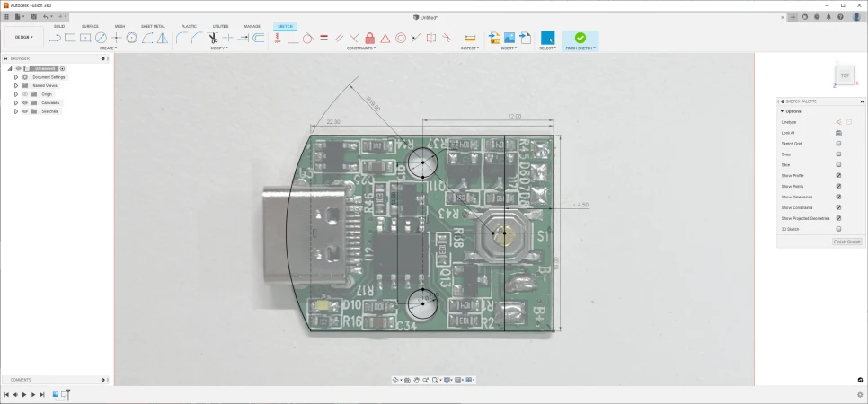Hide the Canvases folder with eye icon
Image resolution: width=868 pixels, height=404 pixels.
(x=25, y=102)
